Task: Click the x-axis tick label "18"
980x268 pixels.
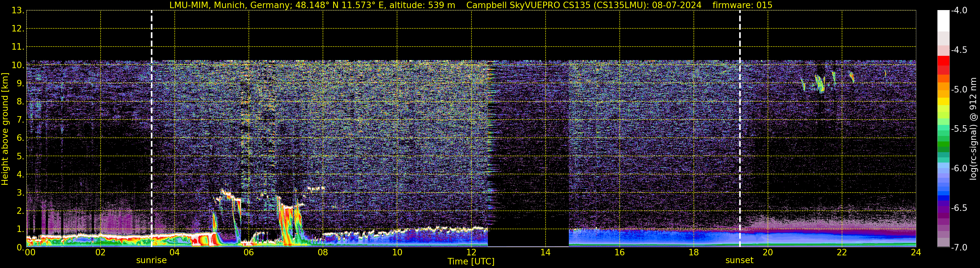Action: point(694,253)
